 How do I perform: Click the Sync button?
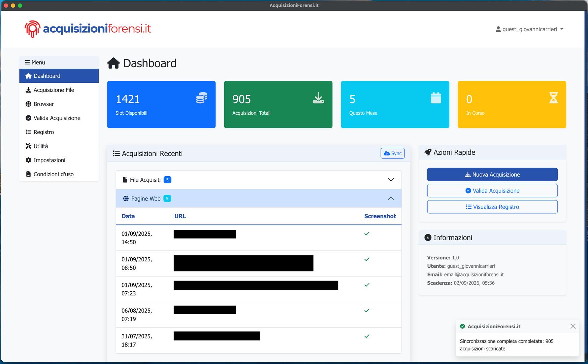click(x=393, y=153)
